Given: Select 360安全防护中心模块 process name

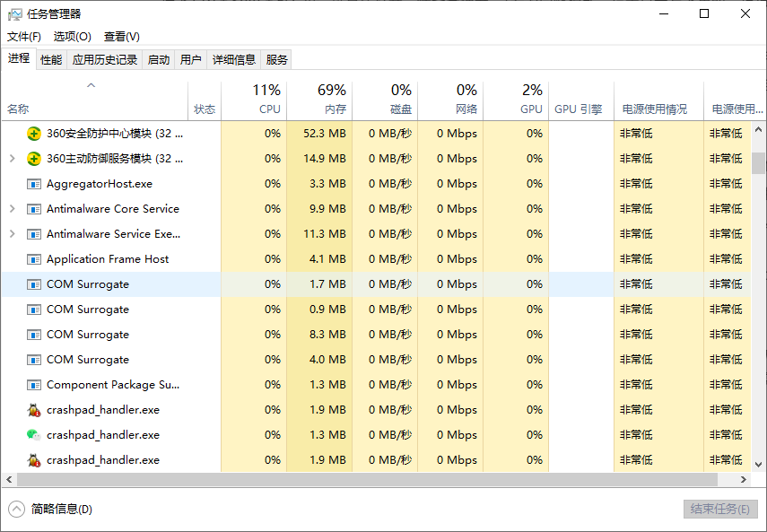Looking at the screenshot, I should [x=115, y=134].
